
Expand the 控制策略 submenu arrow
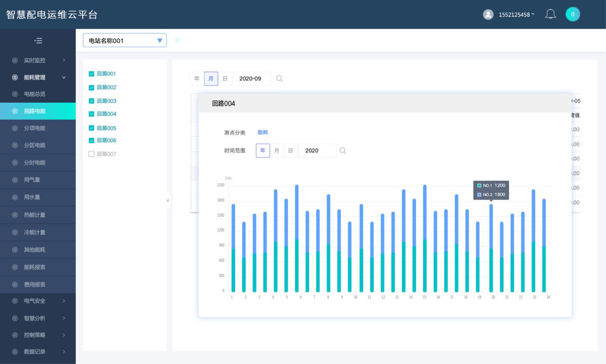click(64, 335)
